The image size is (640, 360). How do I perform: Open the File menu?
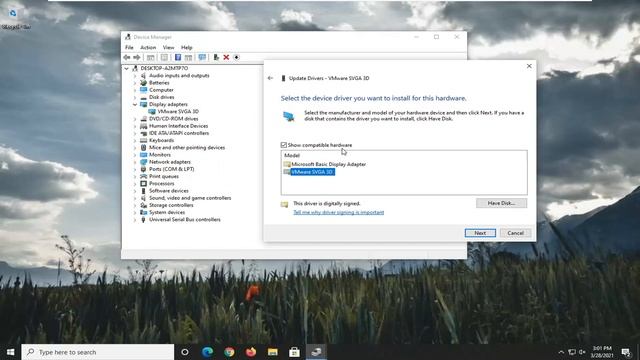click(x=129, y=47)
